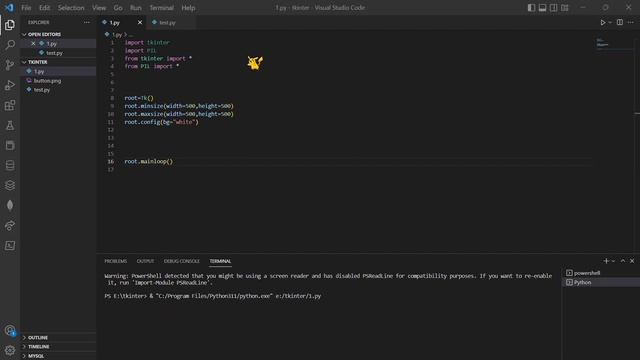
Task: Open test.py in TKINTER folder
Action: point(42,90)
